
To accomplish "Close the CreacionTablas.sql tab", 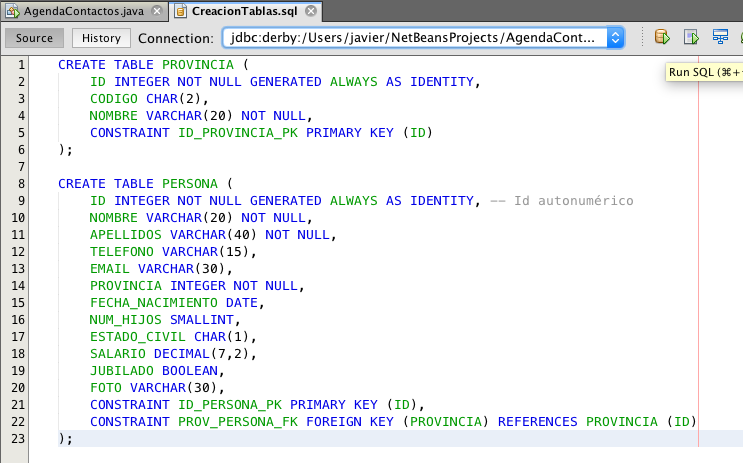I will [x=311, y=12].
